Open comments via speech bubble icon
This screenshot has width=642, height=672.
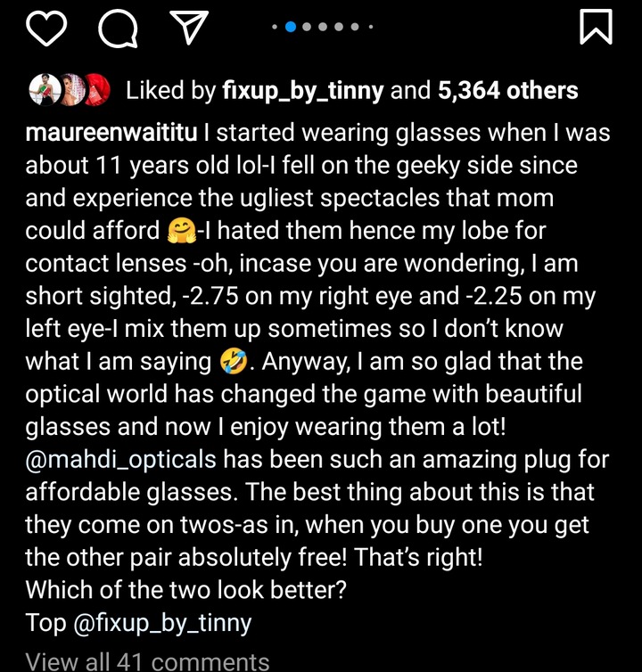point(118,28)
